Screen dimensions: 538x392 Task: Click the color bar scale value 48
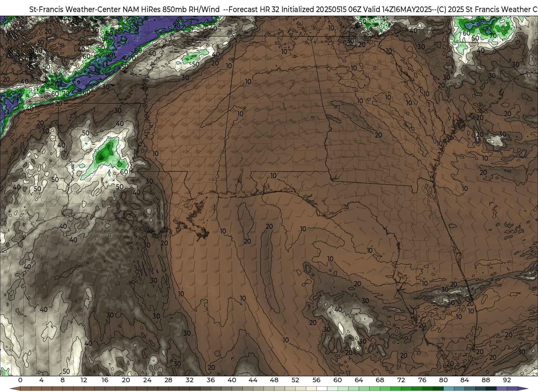[x=274, y=380]
